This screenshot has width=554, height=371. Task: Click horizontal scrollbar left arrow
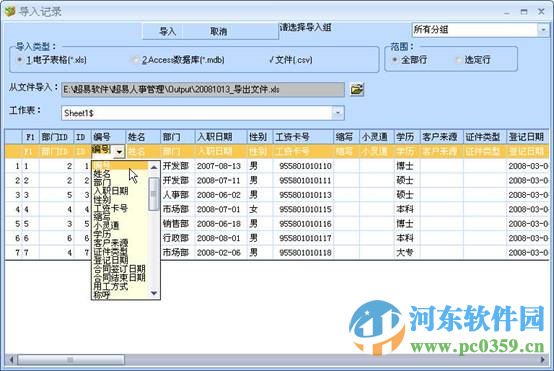pyautogui.click(x=11, y=360)
